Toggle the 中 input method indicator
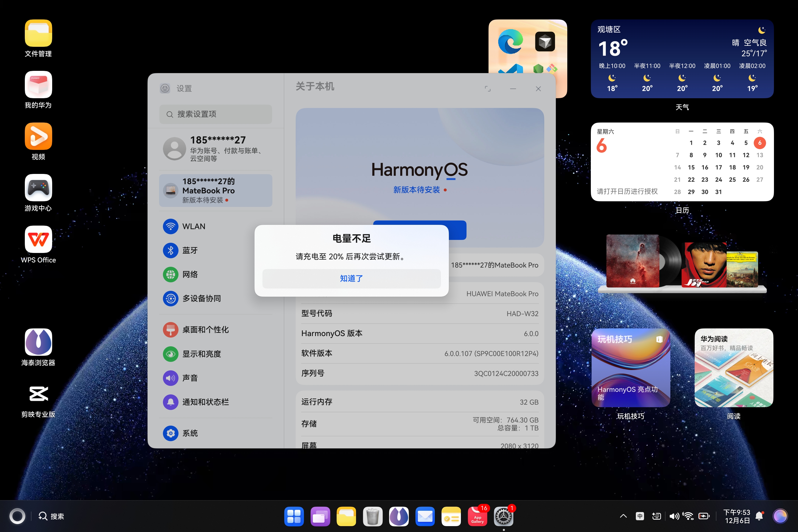The height and width of the screenshot is (532, 798). [x=640, y=516]
